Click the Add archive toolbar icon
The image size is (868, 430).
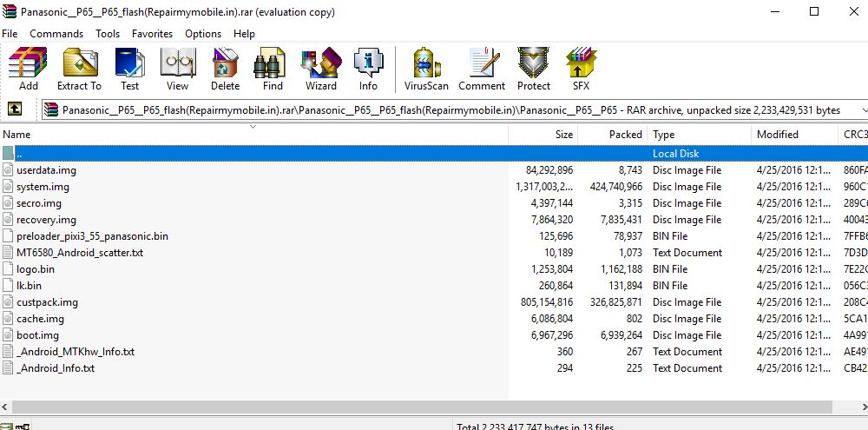click(28, 69)
